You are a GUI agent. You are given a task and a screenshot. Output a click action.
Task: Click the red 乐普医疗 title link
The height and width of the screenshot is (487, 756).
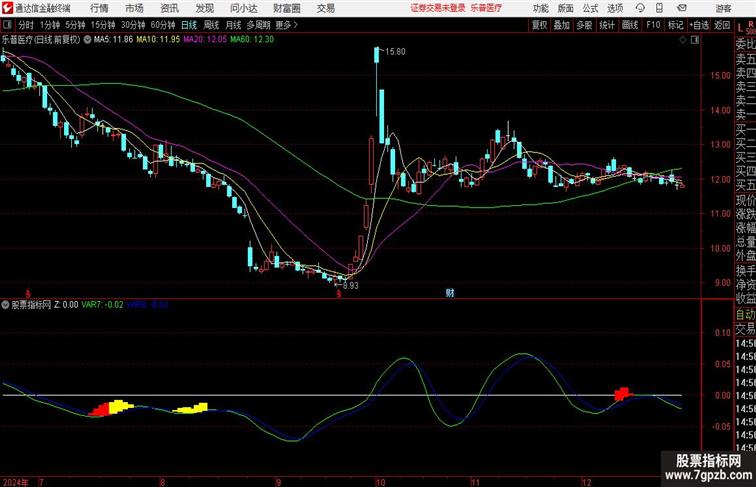tap(486, 8)
